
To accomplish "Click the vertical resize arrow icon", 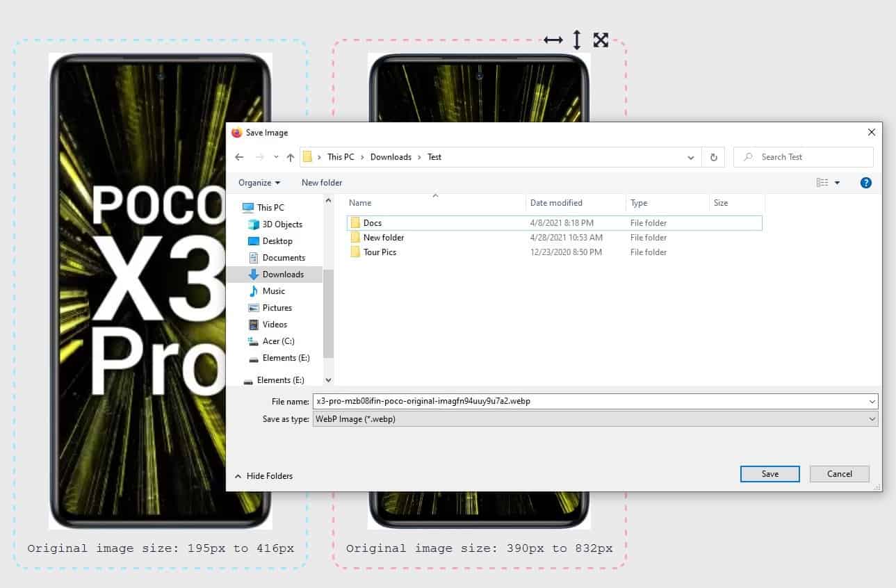I will click(576, 40).
